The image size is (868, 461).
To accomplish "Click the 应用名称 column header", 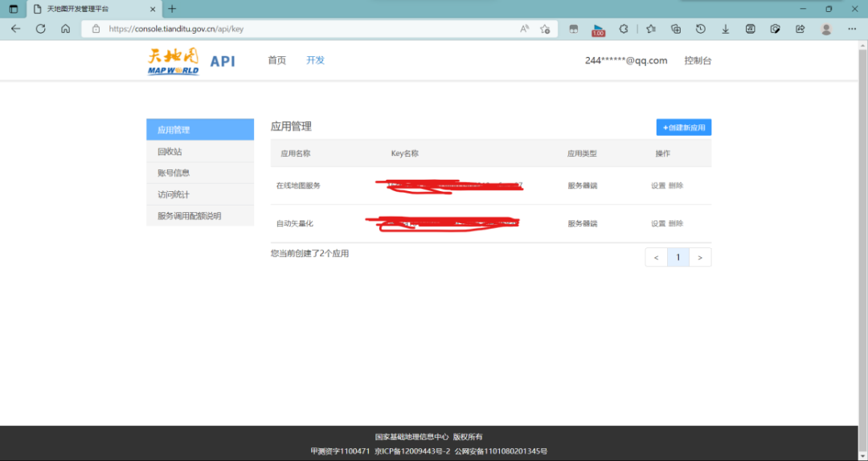I will coord(296,153).
